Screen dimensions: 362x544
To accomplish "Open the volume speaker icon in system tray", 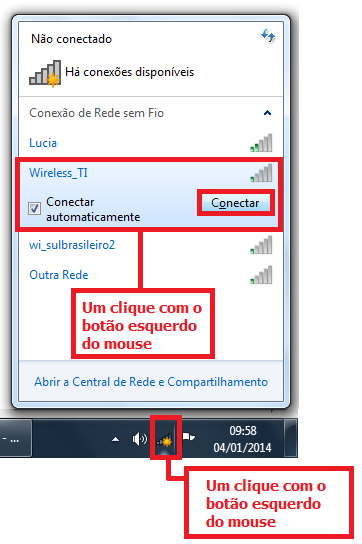I will coord(139,439).
